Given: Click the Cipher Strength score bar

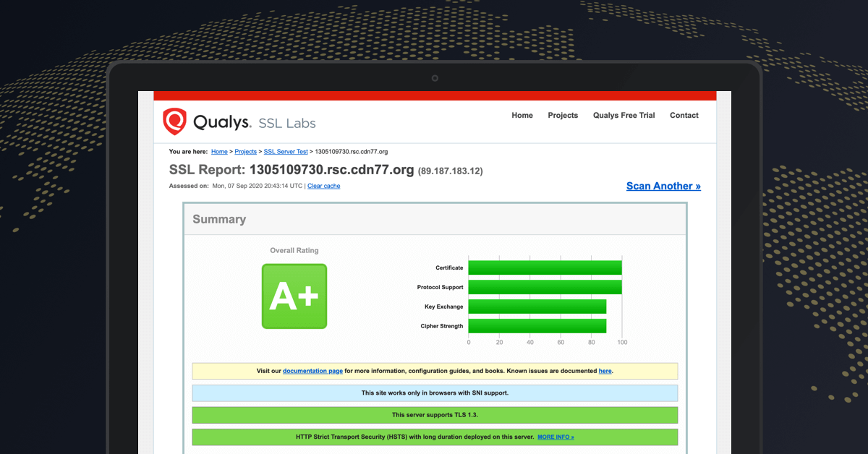Looking at the screenshot, I should pos(537,326).
